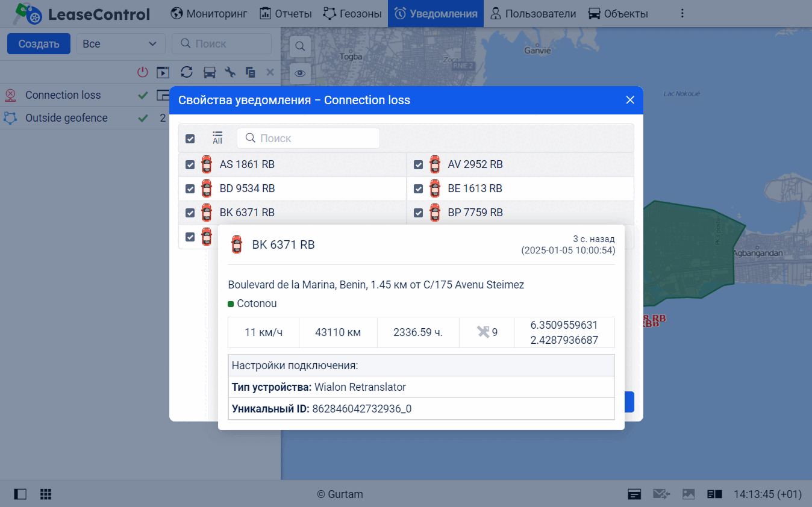Click the map eye visibility button
This screenshot has height=507, width=812.
[300, 74]
